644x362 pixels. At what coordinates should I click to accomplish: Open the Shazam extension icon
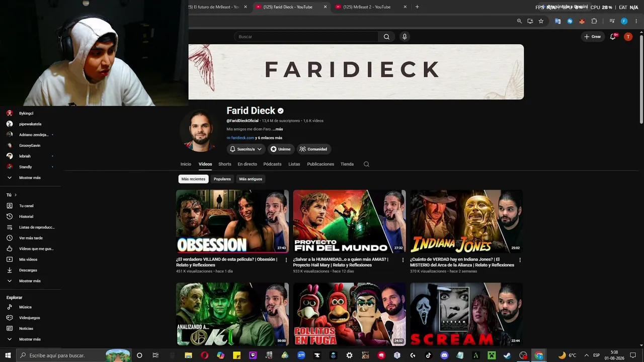point(570,21)
